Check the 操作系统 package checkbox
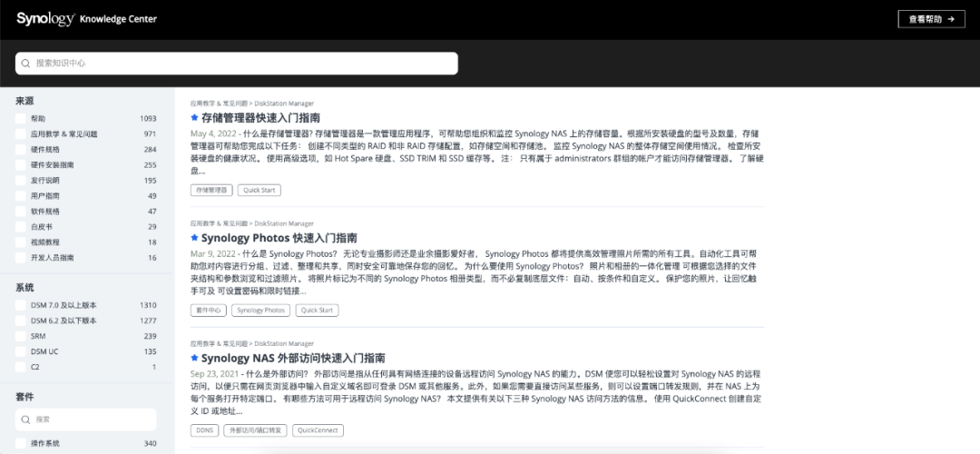Image resolution: width=980 pixels, height=454 pixels. pos(21,443)
